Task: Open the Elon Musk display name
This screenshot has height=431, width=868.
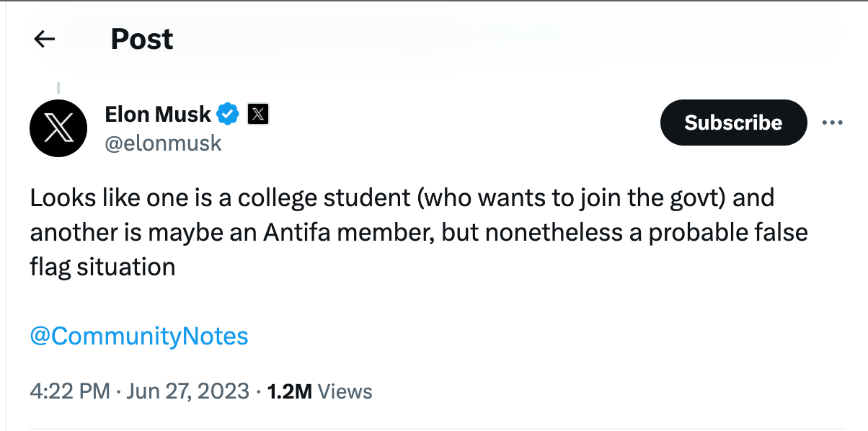Action: (x=158, y=114)
